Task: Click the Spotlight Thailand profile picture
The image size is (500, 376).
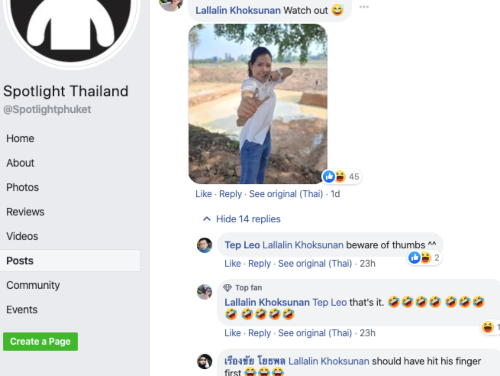Action: (x=70, y=28)
